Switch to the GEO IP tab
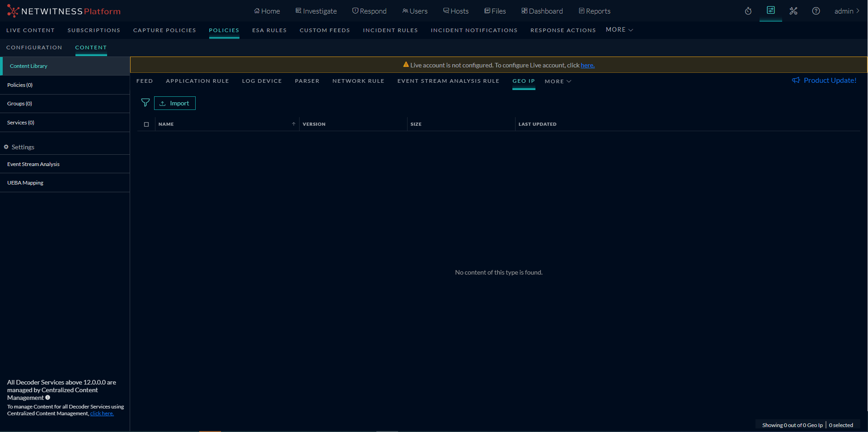 [x=523, y=82]
